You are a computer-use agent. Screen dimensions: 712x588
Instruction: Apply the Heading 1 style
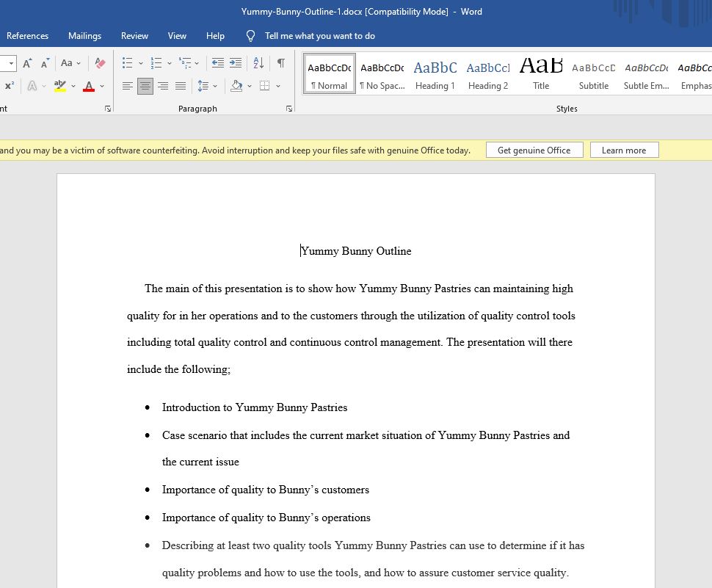(435, 74)
